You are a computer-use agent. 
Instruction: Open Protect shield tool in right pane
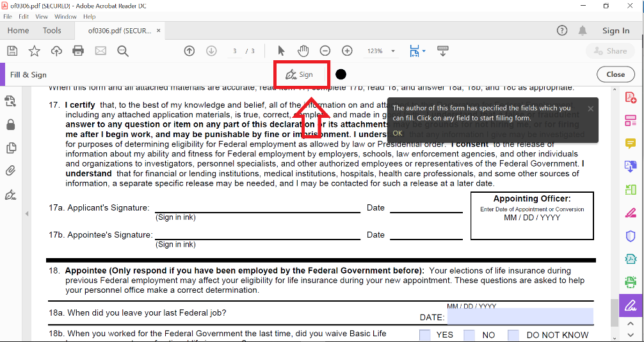[631, 236]
